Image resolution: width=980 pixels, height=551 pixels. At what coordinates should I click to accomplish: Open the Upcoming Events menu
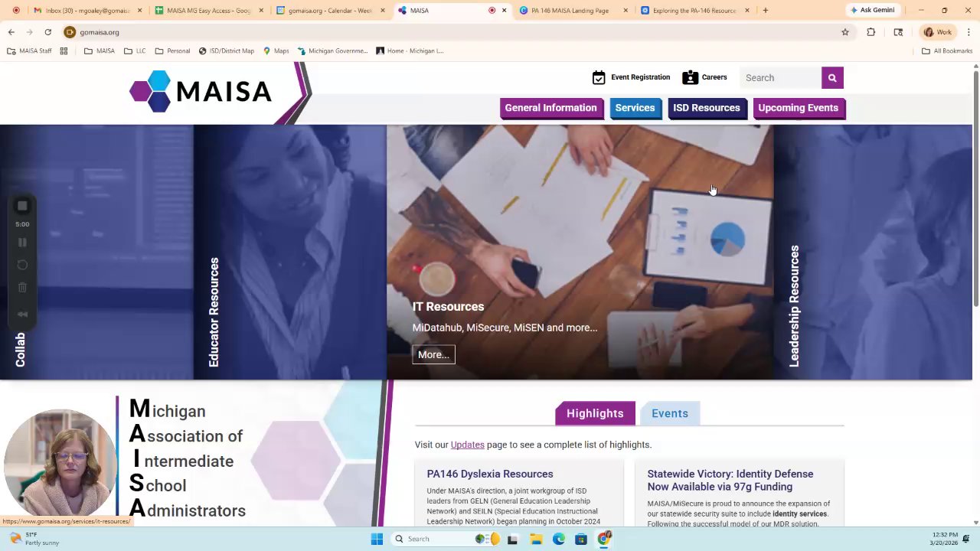(798, 108)
